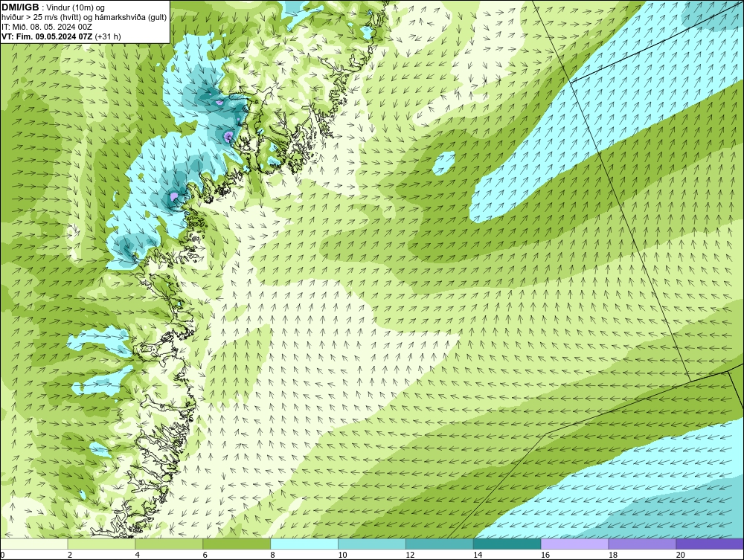Click the legend scale label '6'
This screenshot has height=560, width=744.
pos(205,555)
